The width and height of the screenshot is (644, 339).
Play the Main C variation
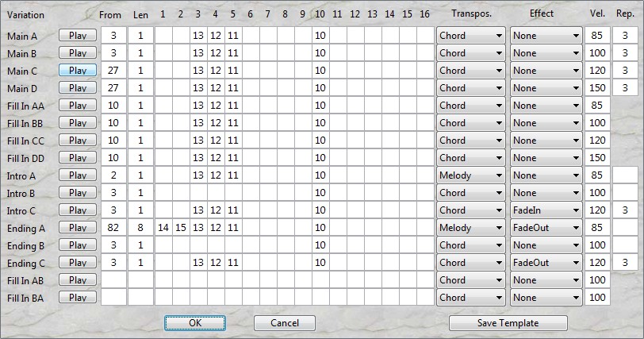tap(78, 70)
